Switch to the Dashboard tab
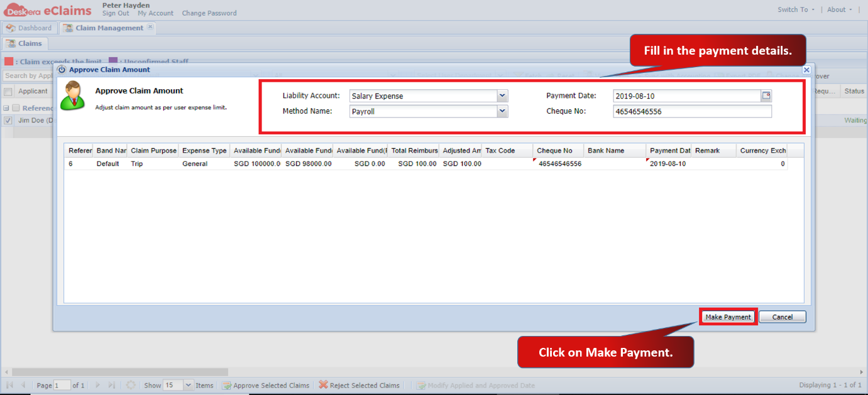 coord(29,28)
